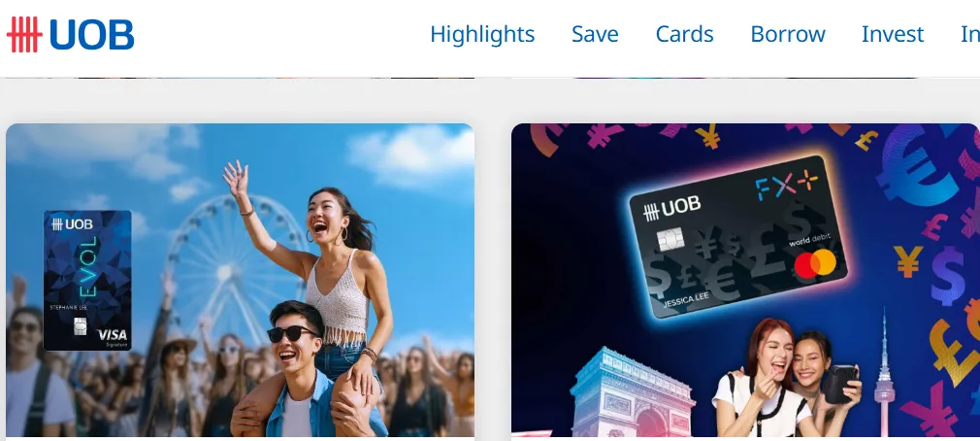Click the JESSICA LEE name on the card
The height and width of the screenshot is (441, 980).
686,301
